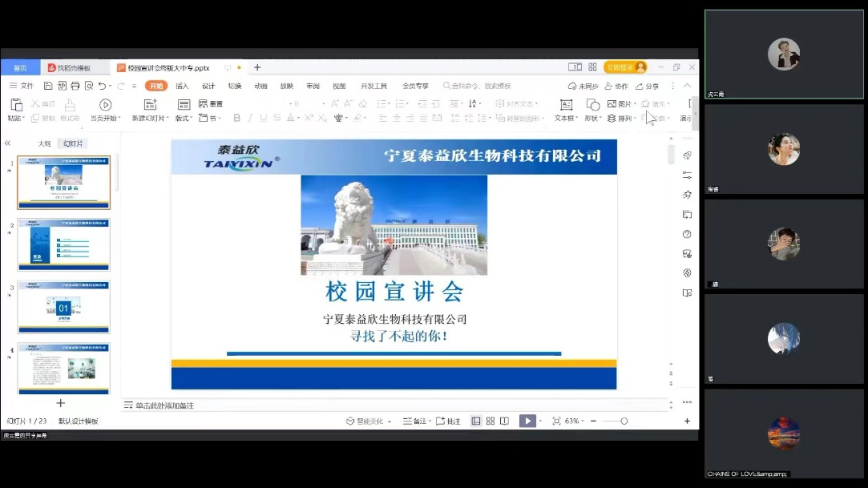The width and height of the screenshot is (868, 488).
Task: Click the 分享 share button
Action: (648, 86)
